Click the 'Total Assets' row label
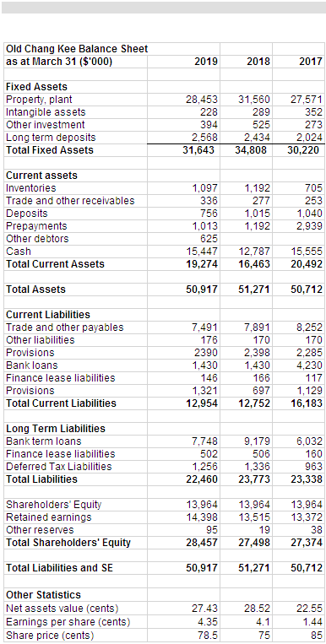 click(x=35, y=290)
